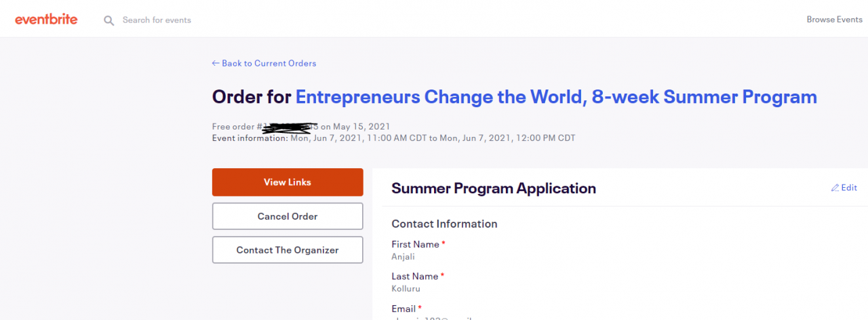The height and width of the screenshot is (320, 868).
Task: Click the Edit link for the application
Action: [844, 188]
